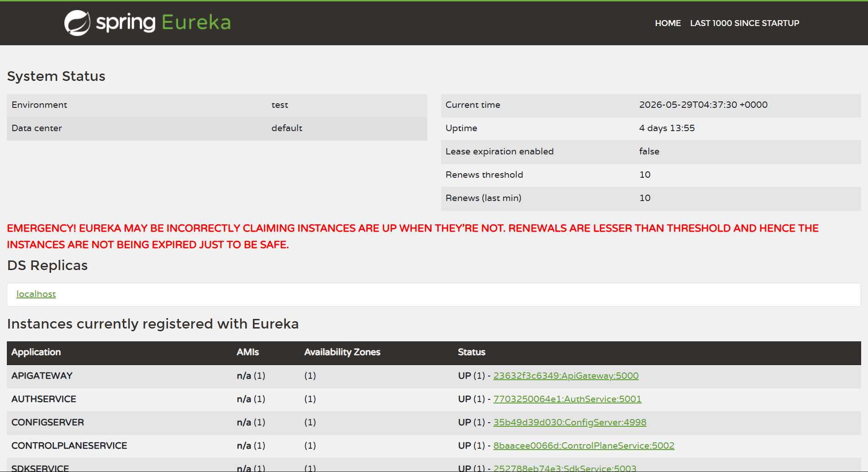Image resolution: width=868 pixels, height=472 pixels.
Task: Click the red EMERGENCY warning message
Action: [x=413, y=236]
